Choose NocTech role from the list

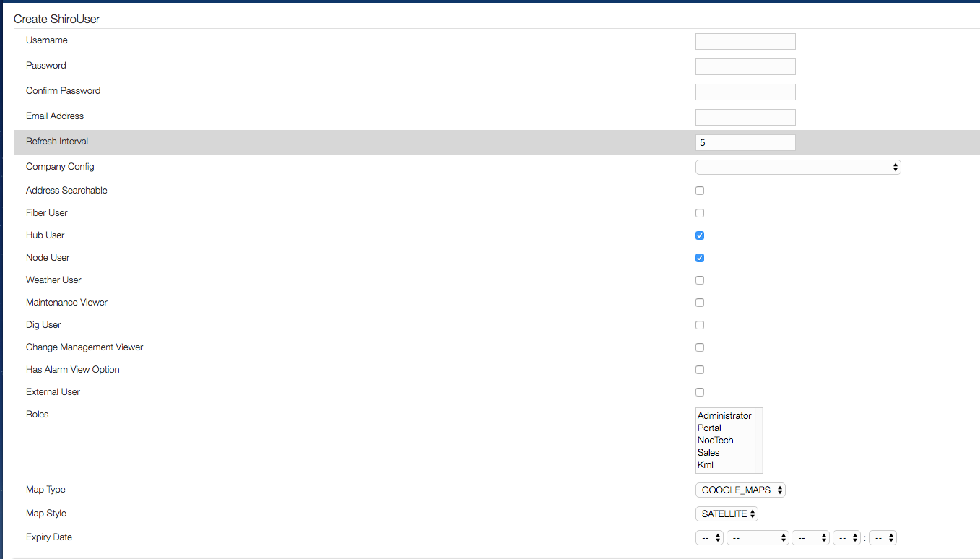(715, 441)
